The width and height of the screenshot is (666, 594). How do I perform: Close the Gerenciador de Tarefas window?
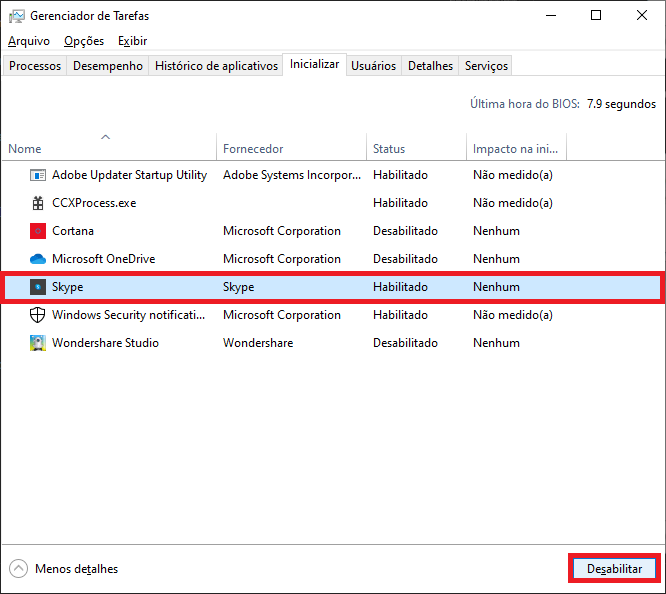(642, 16)
